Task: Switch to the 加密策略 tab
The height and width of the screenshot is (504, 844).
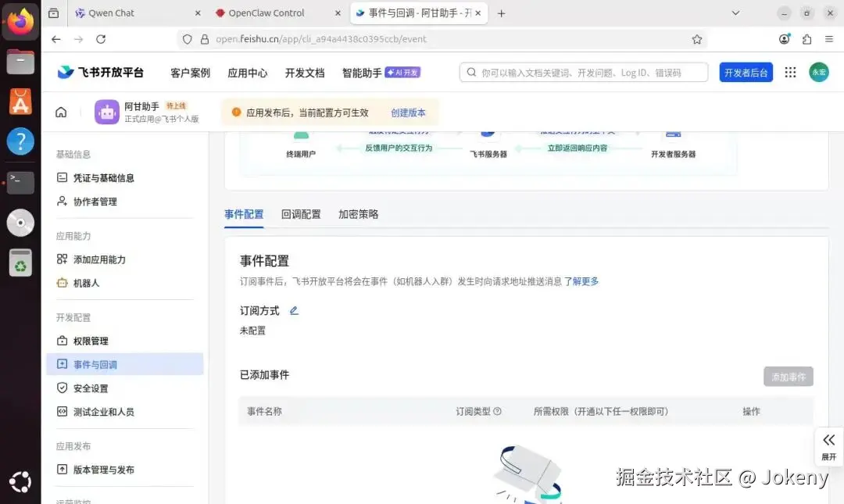Action: 359,214
